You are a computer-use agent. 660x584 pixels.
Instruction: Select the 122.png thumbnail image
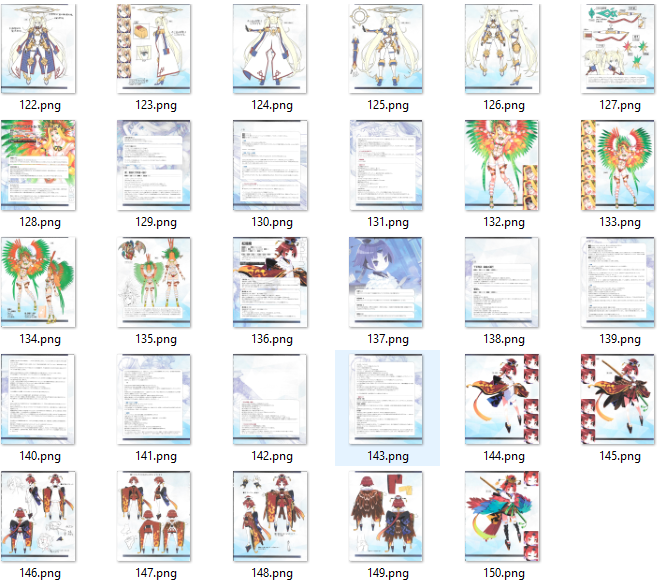[x=38, y=48]
